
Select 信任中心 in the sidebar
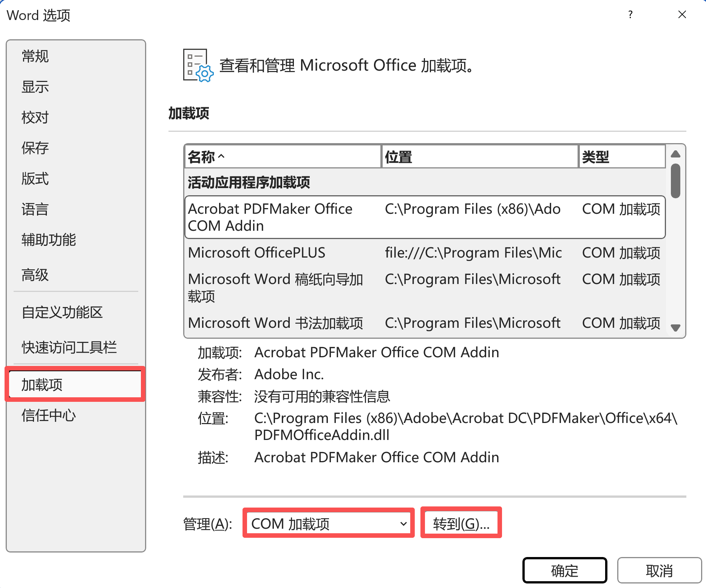(x=49, y=415)
